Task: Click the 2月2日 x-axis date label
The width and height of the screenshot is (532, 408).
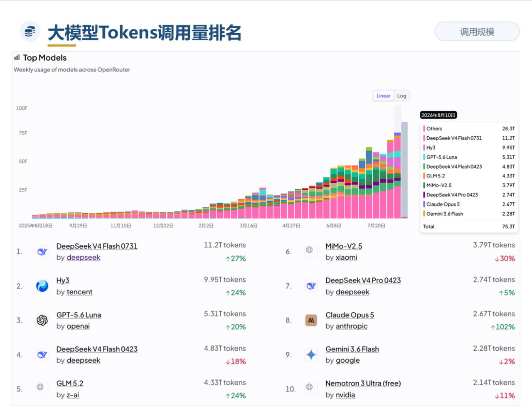Action: coord(206,226)
